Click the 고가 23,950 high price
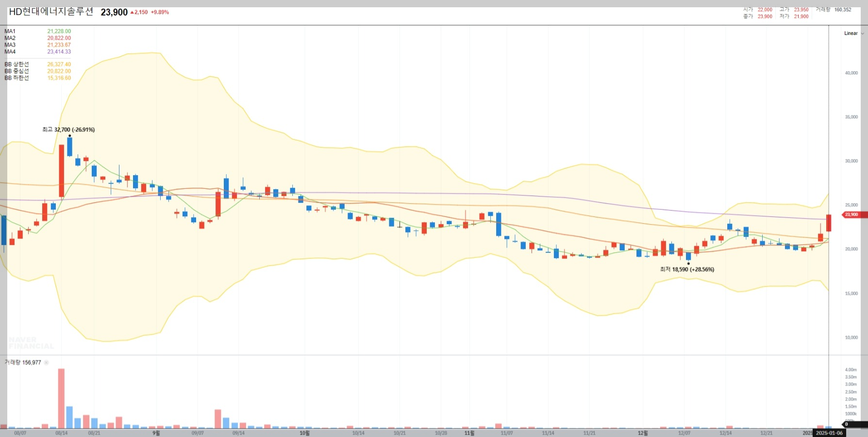Screen dimensions: 868x437 pyautogui.click(x=794, y=10)
